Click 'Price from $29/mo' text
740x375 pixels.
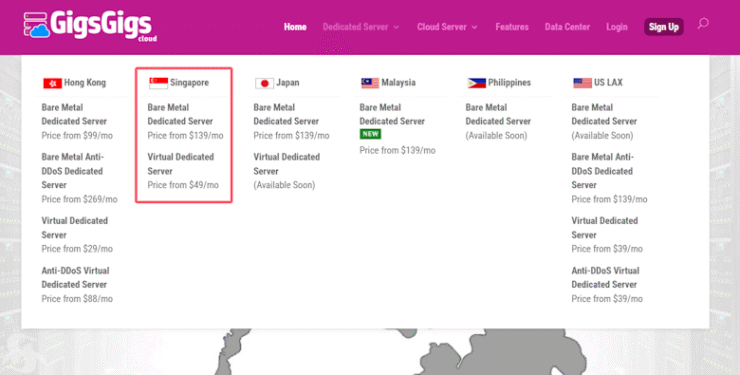[77, 249]
